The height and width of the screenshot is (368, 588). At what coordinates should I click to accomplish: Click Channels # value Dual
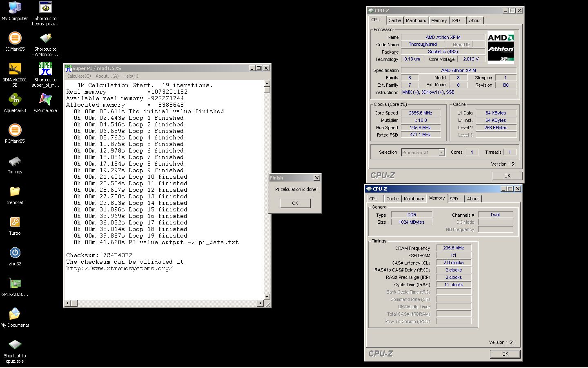495,215
